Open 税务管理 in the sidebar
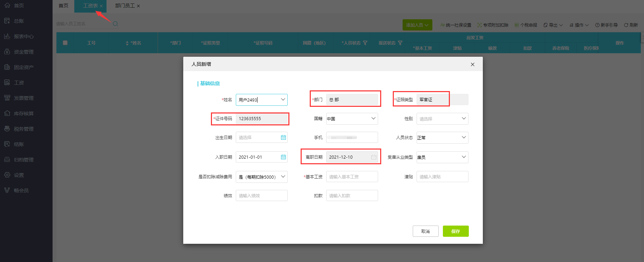The image size is (644, 262). tap(23, 129)
